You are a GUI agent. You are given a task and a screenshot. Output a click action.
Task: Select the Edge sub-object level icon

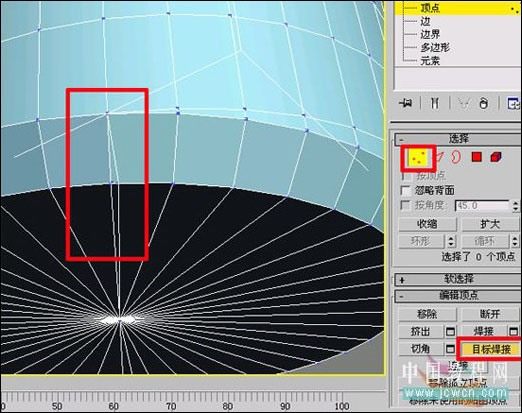[440, 157]
